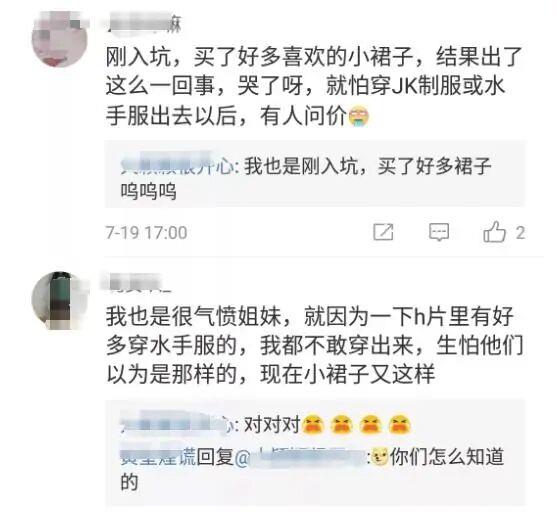
Task: Open the first commenter's avatar
Action: pyautogui.click(x=60, y=39)
